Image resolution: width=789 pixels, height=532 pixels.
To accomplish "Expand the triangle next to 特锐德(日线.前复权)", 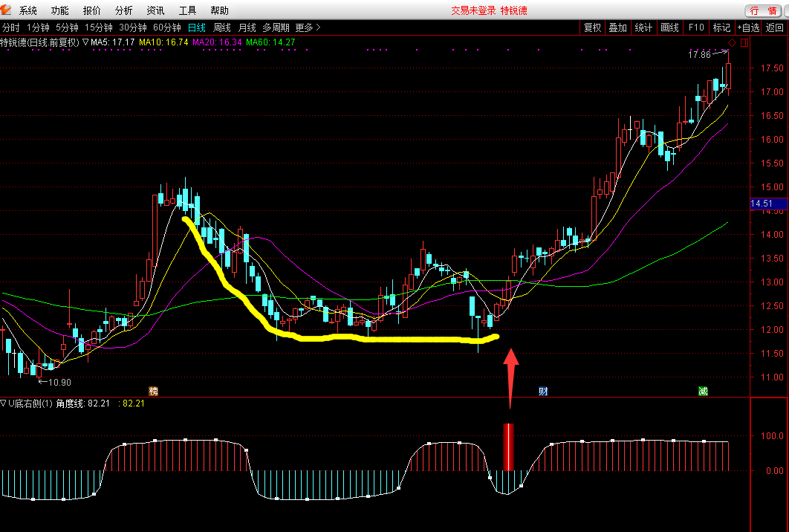I will pyautogui.click(x=85, y=42).
